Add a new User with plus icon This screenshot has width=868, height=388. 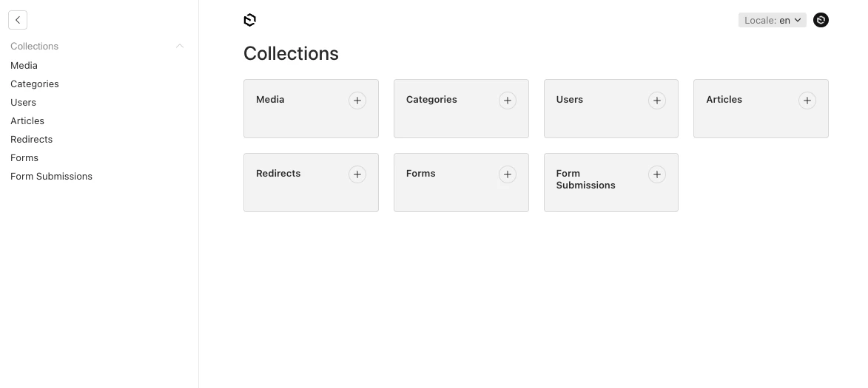(657, 101)
